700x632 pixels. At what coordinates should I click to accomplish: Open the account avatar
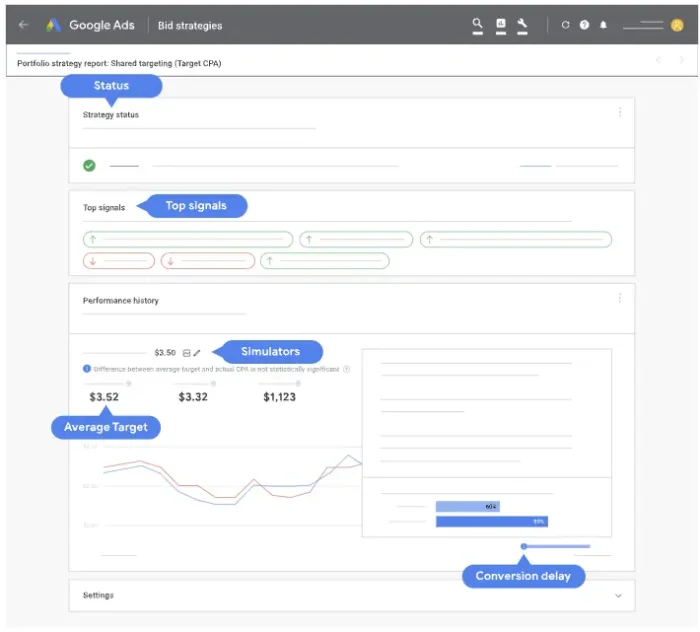click(677, 25)
